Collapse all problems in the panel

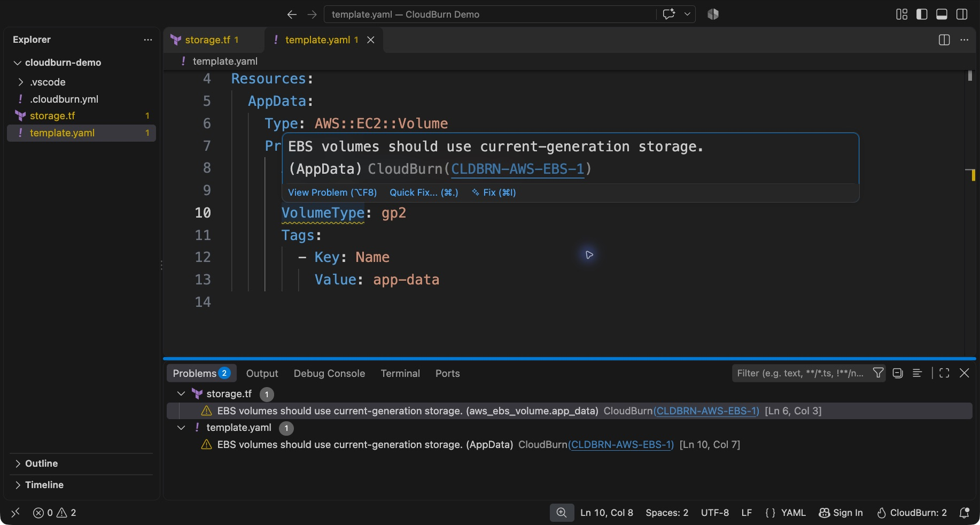coord(898,373)
